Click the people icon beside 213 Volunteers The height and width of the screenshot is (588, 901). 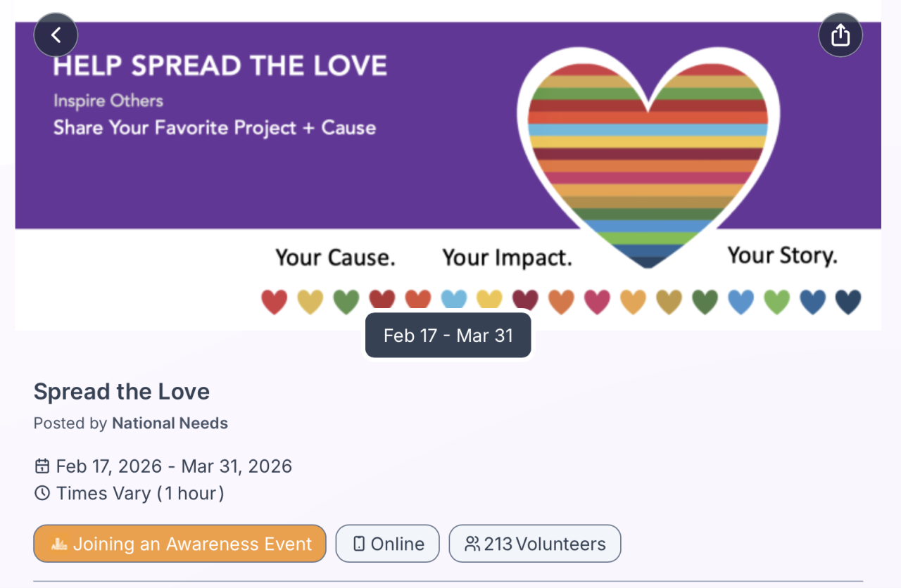pos(472,544)
